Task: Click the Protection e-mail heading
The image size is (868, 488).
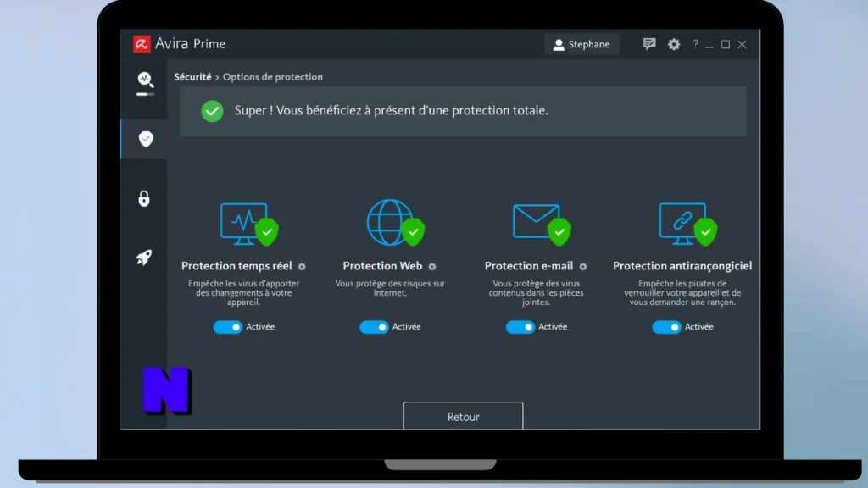Action: (x=529, y=266)
